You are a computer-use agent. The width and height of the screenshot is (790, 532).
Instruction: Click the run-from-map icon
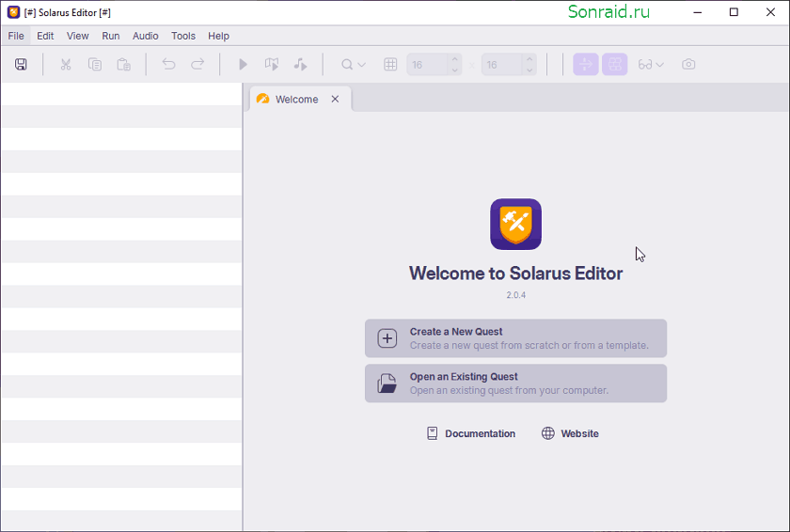coord(272,65)
